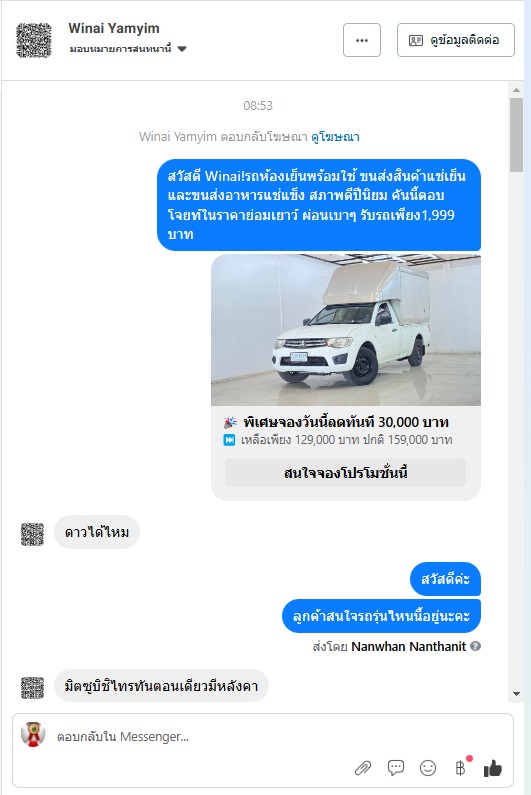Click the scrollbar down arrow
Screen dimensions: 531x795
click(x=516, y=694)
